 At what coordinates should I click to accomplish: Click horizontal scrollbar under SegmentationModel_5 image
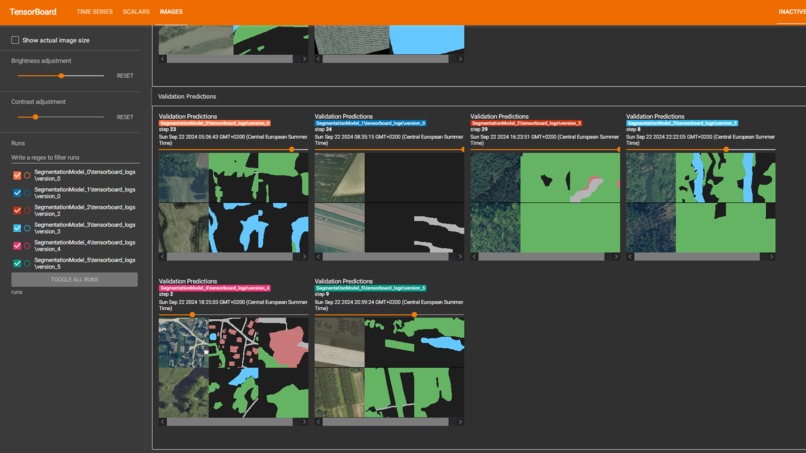point(386,422)
